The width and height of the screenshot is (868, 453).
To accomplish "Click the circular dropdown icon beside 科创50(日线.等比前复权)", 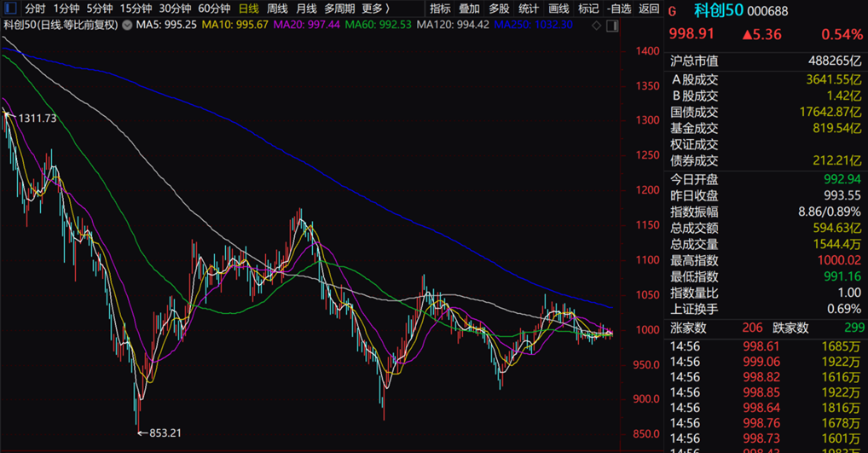I will 128,26.
